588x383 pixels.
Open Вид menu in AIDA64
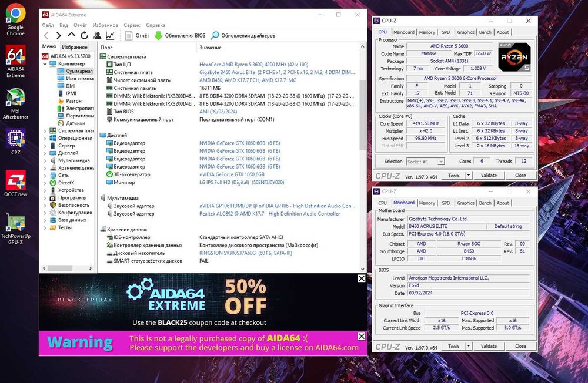(x=64, y=25)
